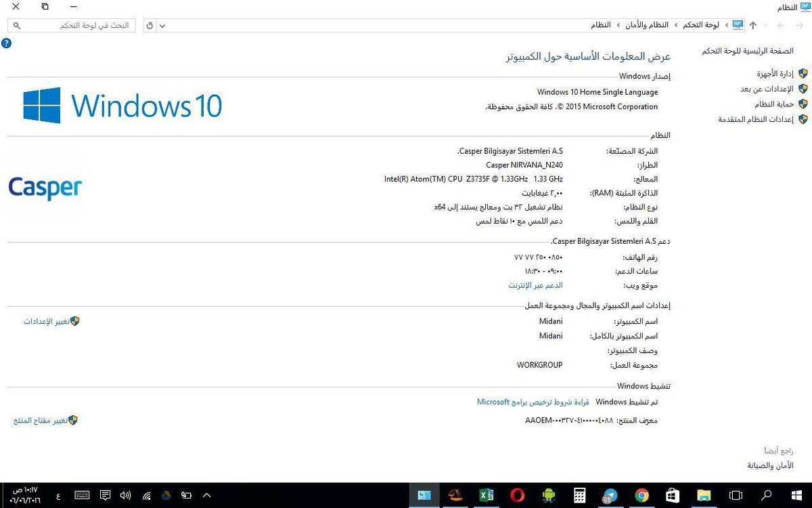The height and width of the screenshot is (508, 812).
Task: Open Windows Store from taskbar
Action: point(672,495)
